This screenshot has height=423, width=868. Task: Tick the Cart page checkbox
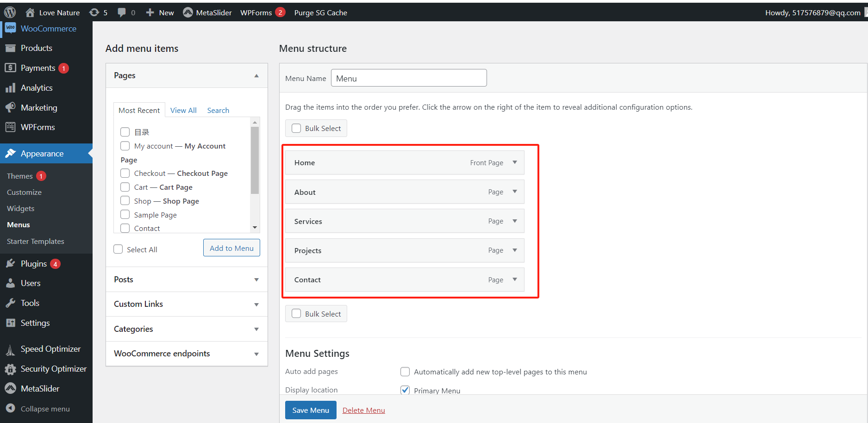point(125,187)
